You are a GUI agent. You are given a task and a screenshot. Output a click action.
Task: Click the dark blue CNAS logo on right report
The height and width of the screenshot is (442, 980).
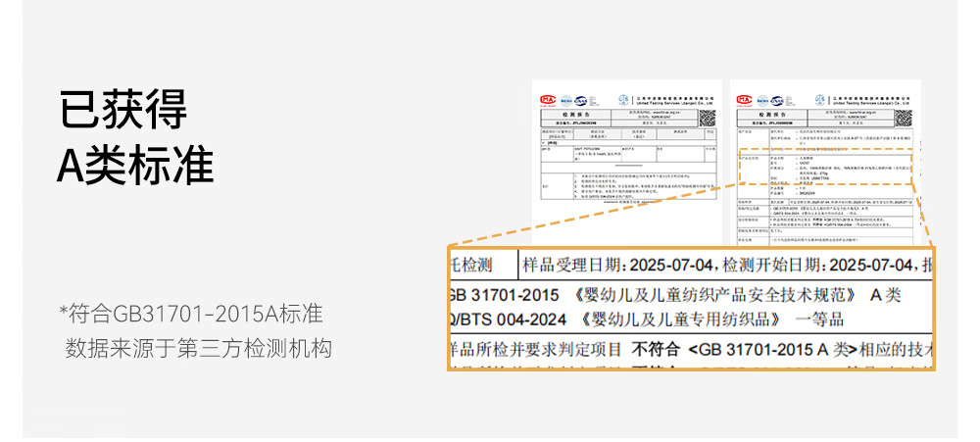click(x=777, y=101)
